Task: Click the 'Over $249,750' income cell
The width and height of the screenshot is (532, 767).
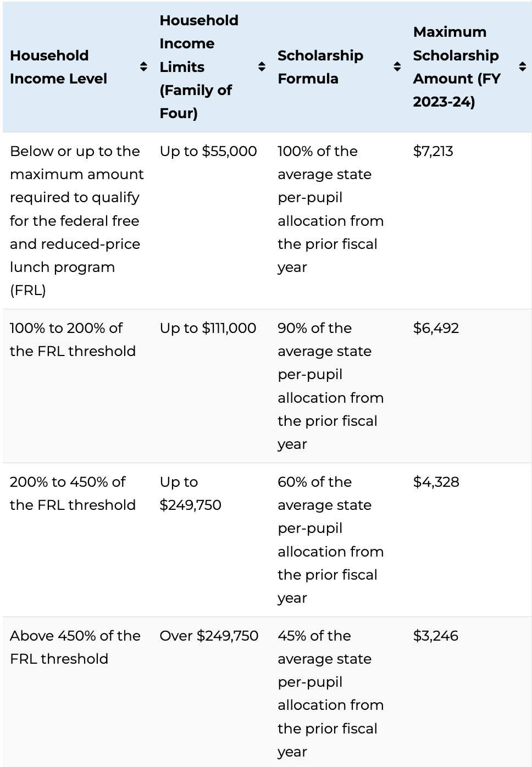Action: click(209, 636)
